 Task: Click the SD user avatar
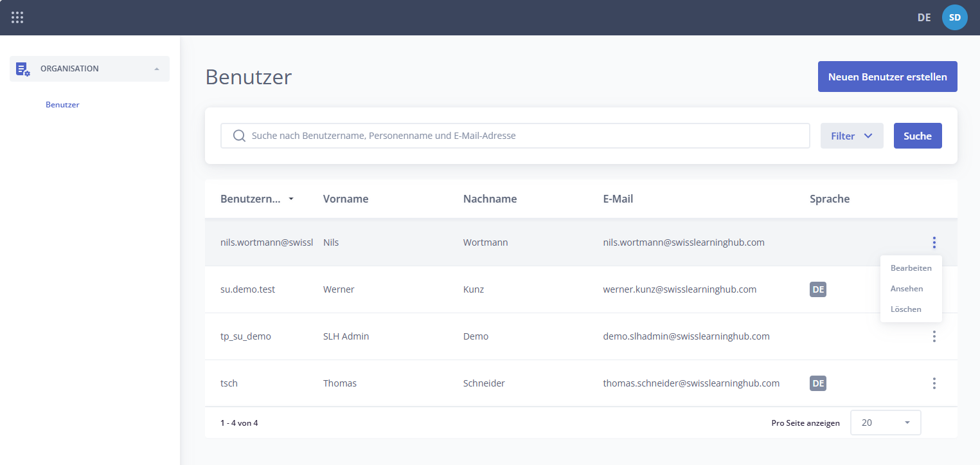(x=954, y=17)
